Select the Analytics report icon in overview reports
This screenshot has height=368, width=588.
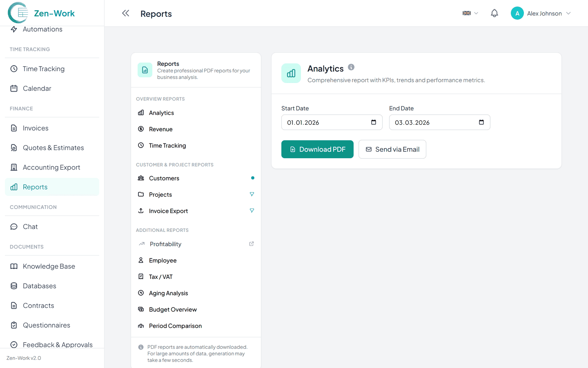tap(141, 112)
